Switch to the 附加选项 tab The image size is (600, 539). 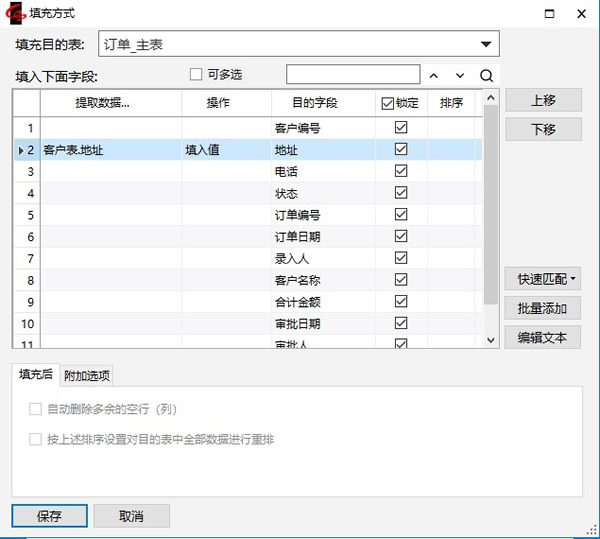tap(88, 376)
